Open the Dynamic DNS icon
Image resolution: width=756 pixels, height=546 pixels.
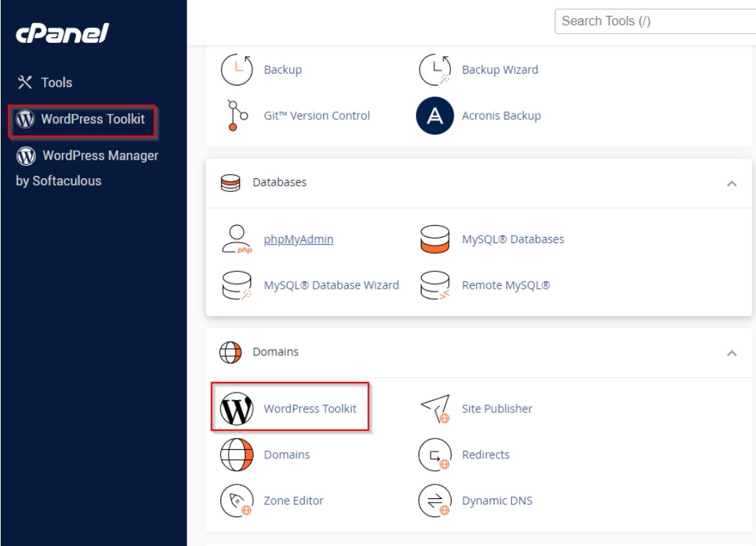tap(433, 500)
